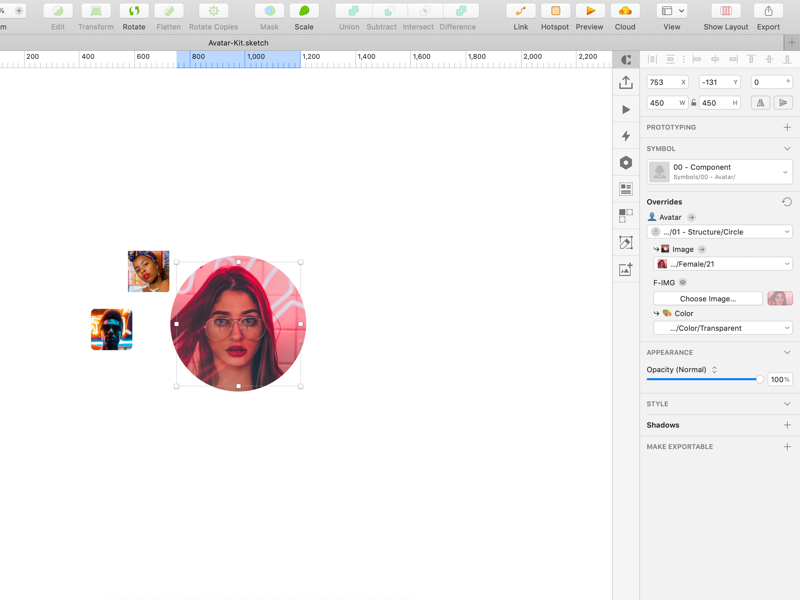
Task: Expand the Color/Transparent override dropdown
Action: (x=723, y=328)
